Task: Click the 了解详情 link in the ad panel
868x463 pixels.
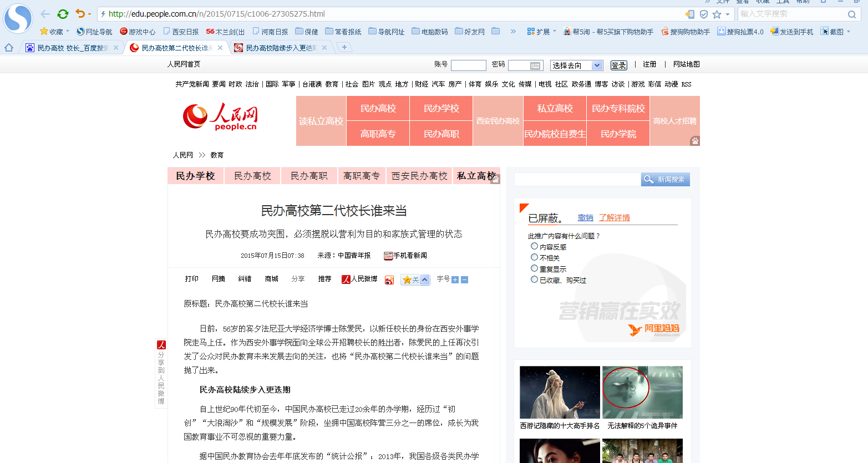Action: 615,217
